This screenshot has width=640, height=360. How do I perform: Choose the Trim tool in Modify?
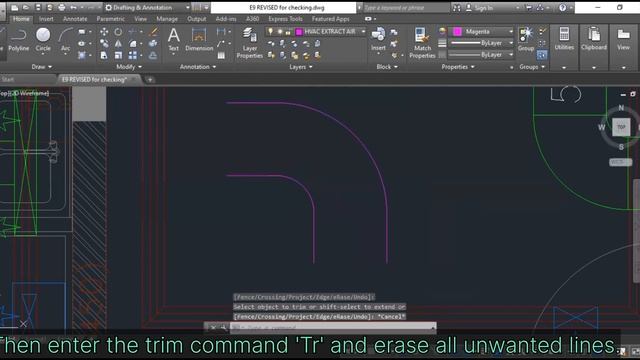pyautogui.click(x=133, y=32)
